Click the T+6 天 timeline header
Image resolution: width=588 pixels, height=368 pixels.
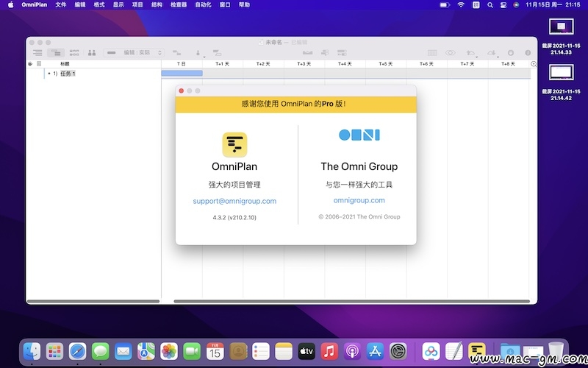coord(426,64)
